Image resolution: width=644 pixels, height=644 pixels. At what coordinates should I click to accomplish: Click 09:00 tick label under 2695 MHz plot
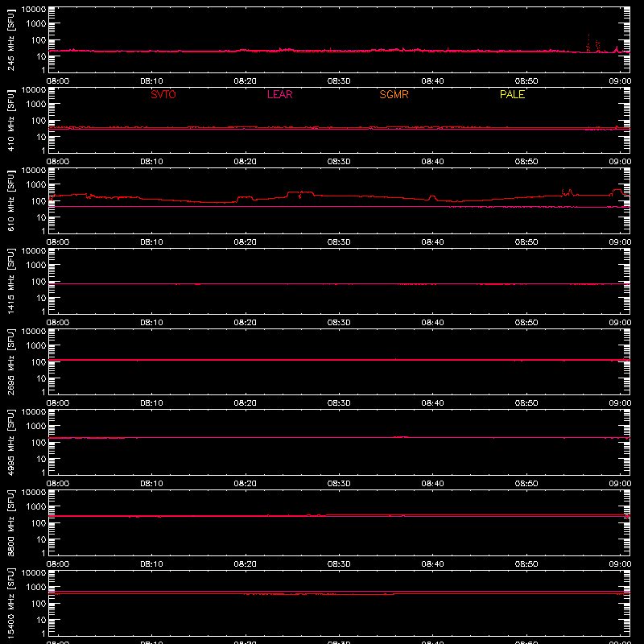coord(620,403)
